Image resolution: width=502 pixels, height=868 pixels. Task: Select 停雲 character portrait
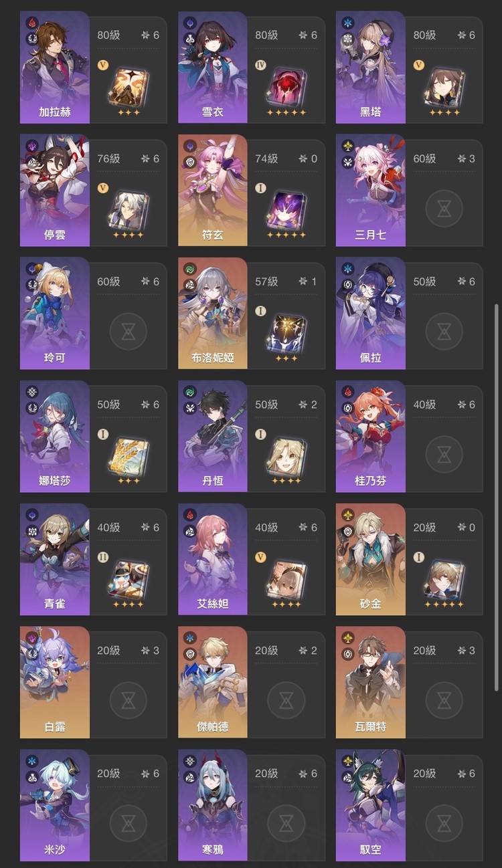tap(54, 190)
